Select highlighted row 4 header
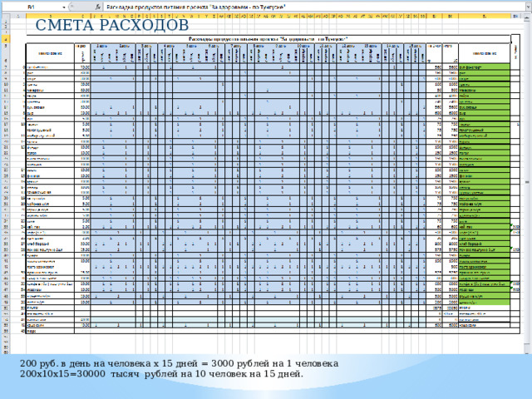Viewport: 532px width, 399px height. click(x=6, y=39)
